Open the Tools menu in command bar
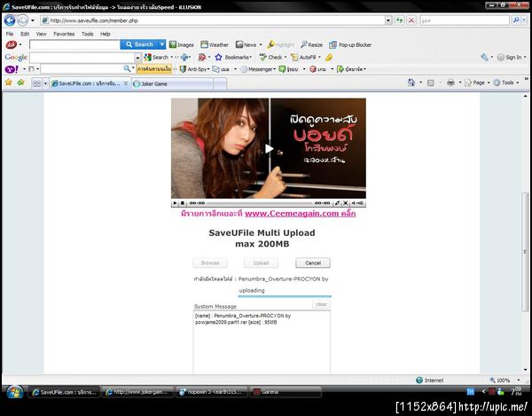532x416 pixels. [x=504, y=82]
